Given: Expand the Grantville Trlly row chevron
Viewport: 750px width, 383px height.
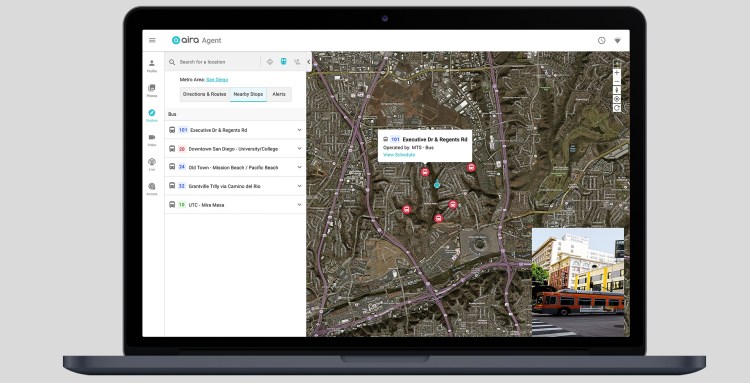Looking at the screenshot, I should coord(299,186).
